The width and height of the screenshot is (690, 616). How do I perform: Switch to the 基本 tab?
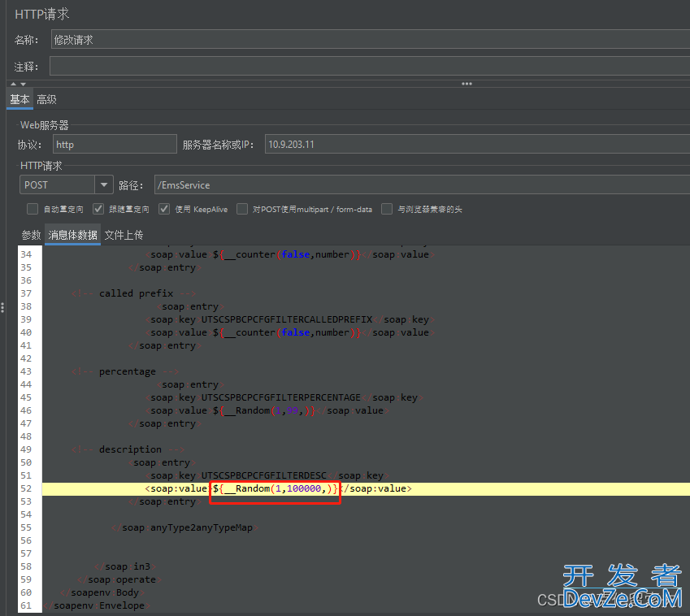point(20,99)
